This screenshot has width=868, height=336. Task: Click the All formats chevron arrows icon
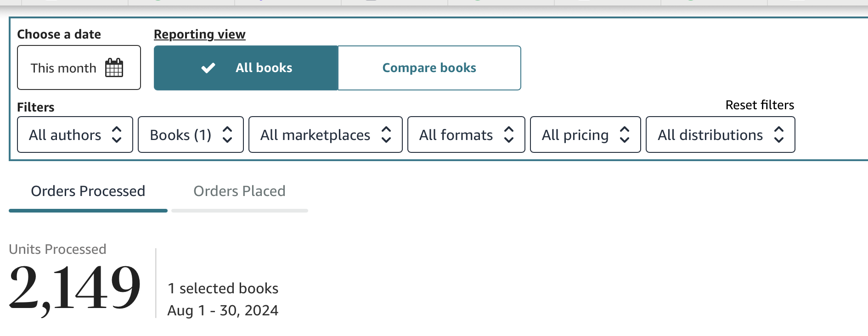click(x=509, y=135)
